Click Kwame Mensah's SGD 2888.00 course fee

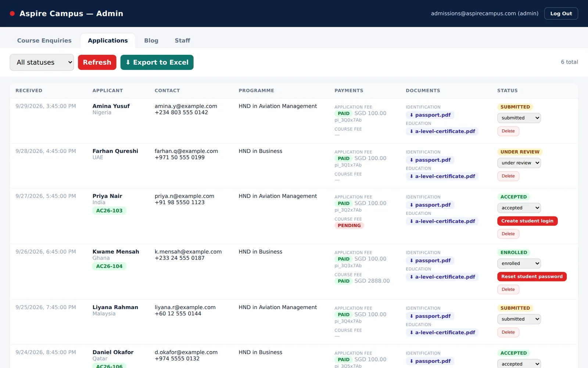[x=372, y=281]
